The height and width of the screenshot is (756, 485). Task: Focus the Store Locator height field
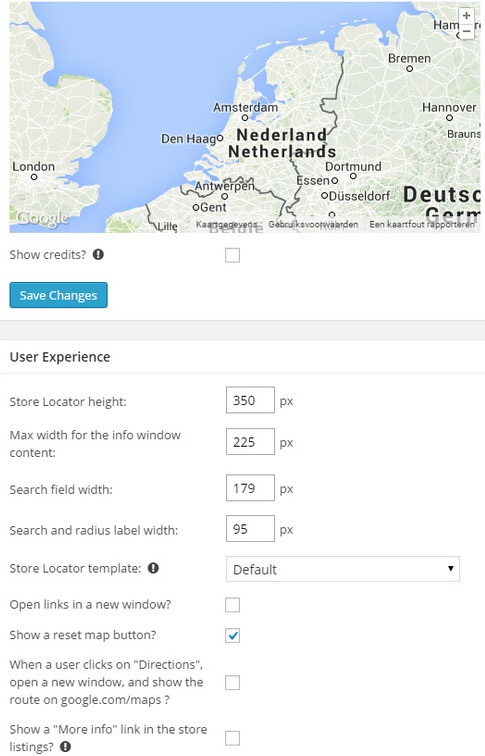point(250,400)
